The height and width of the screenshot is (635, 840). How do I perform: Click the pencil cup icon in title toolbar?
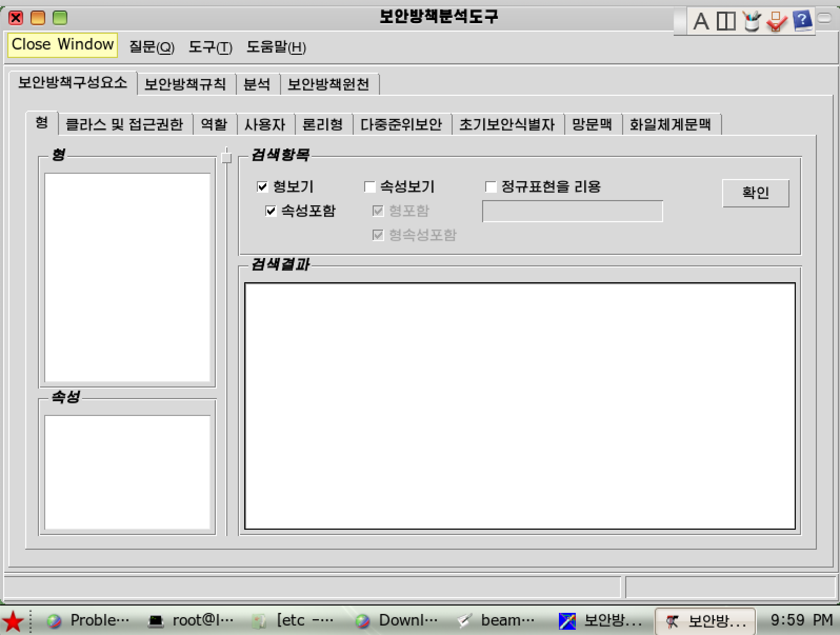[x=752, y=21]
